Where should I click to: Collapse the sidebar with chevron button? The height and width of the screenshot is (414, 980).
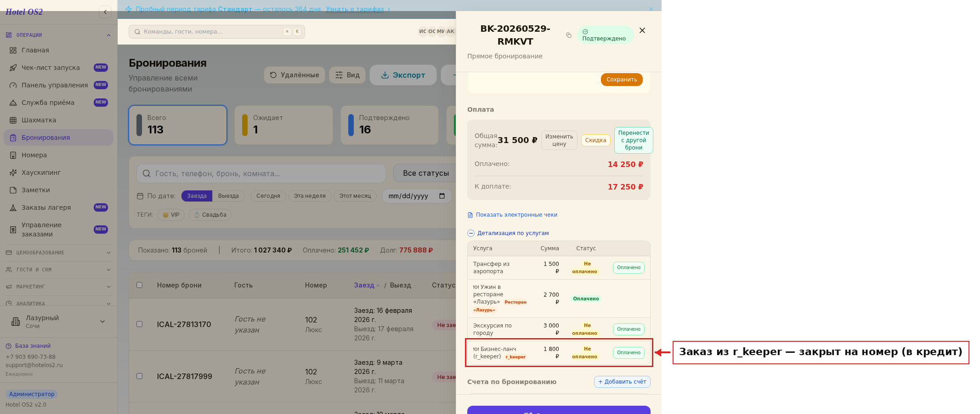105,12
